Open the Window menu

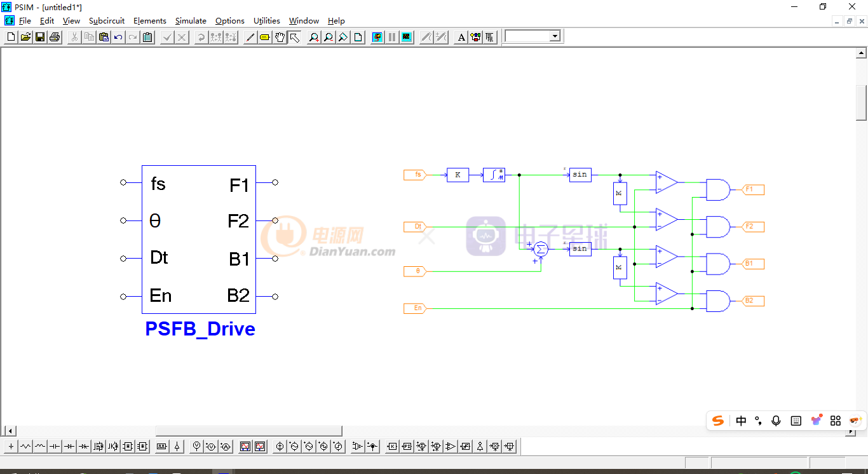tap(304, 21)
